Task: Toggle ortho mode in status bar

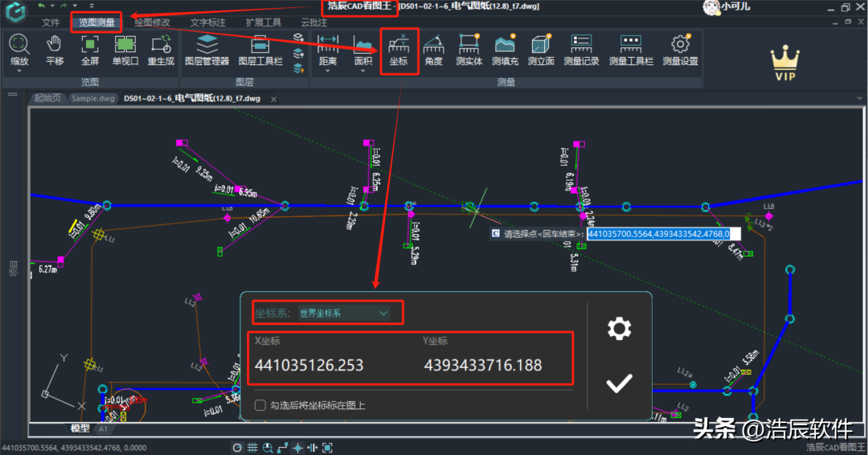Action: click(283, 448)
